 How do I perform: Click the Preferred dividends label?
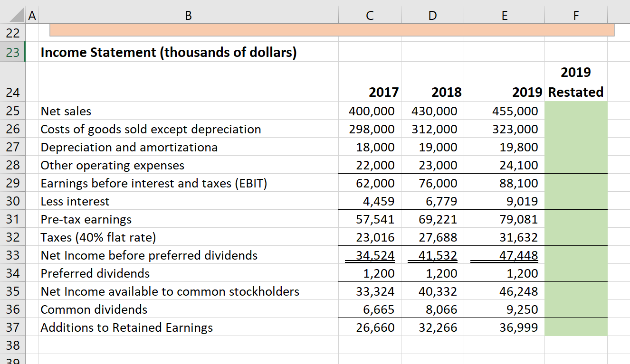point(95,273)
